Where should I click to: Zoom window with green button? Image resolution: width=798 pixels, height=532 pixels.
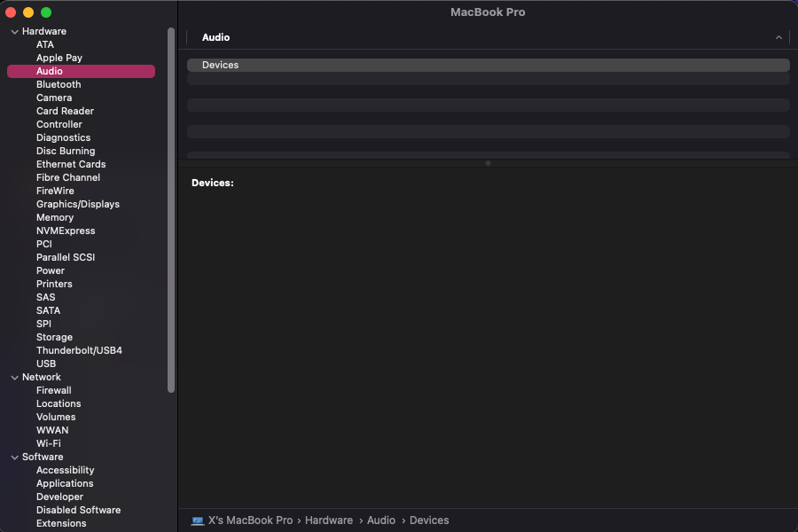pyautogui.click(x=46, y=12)
